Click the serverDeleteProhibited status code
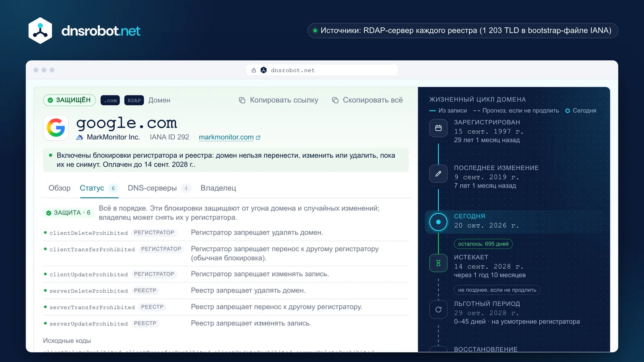Viewport: 644px width, 362px height. pos(89,291)
